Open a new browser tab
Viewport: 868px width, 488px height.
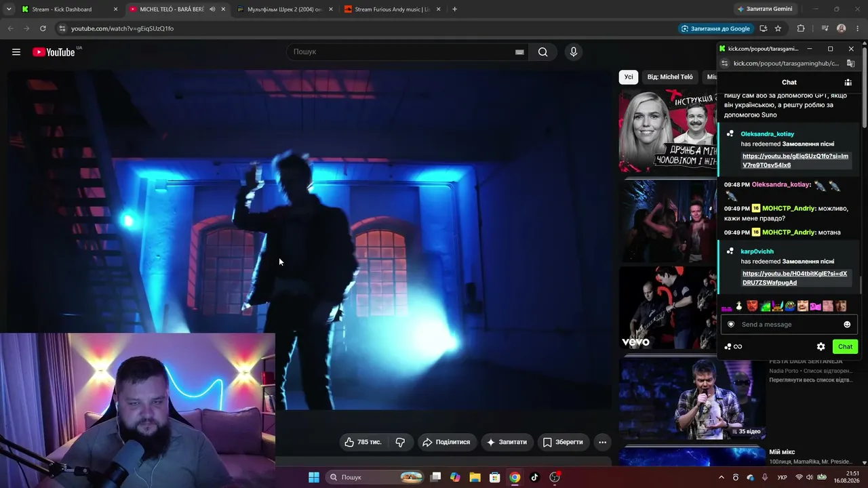pos(454,9)
